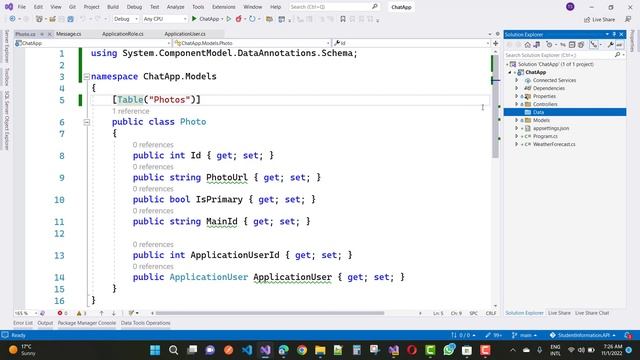Click Collapse All icon in Solution Explorer
Screen dimensions: 640x360
coord(572,44)
